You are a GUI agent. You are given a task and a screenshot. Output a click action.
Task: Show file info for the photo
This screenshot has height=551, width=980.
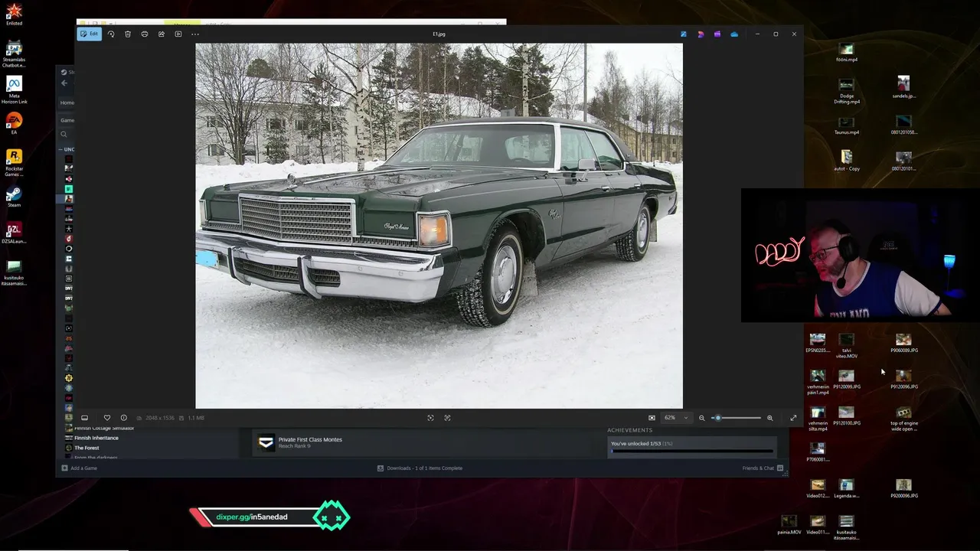pos(123,418)
